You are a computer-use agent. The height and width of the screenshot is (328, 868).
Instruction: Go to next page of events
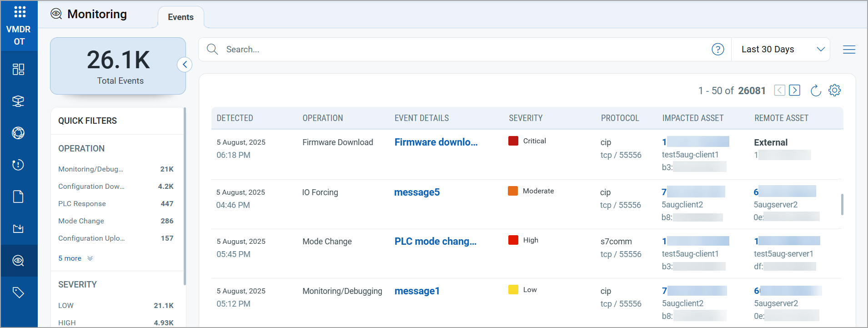pyautogui.click(x=794, y=91)
